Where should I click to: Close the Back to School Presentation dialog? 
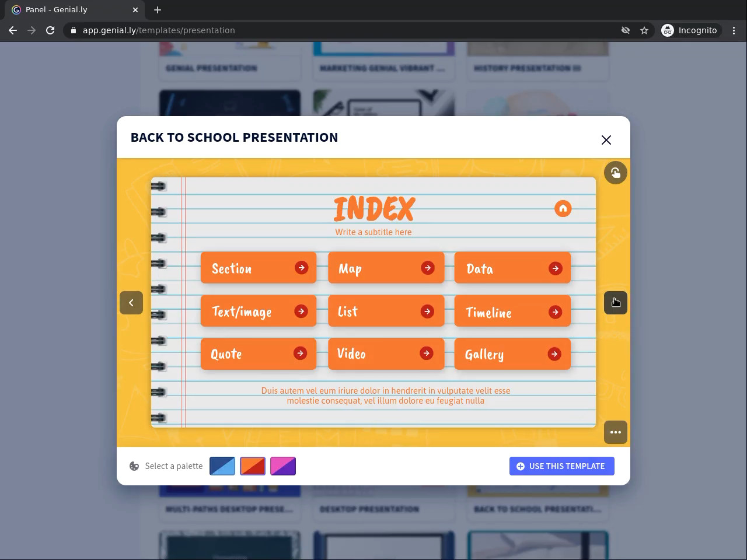pyautogui.click(x=606, y=140)
